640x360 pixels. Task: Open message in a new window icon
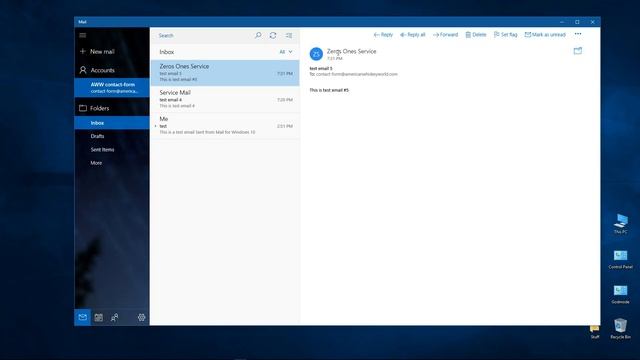578,51
